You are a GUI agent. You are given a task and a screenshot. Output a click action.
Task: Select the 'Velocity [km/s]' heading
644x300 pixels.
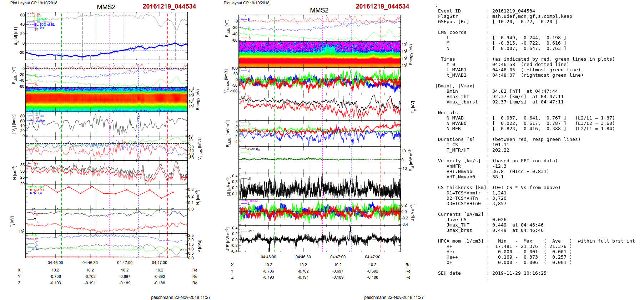click(x=459, y=161)
